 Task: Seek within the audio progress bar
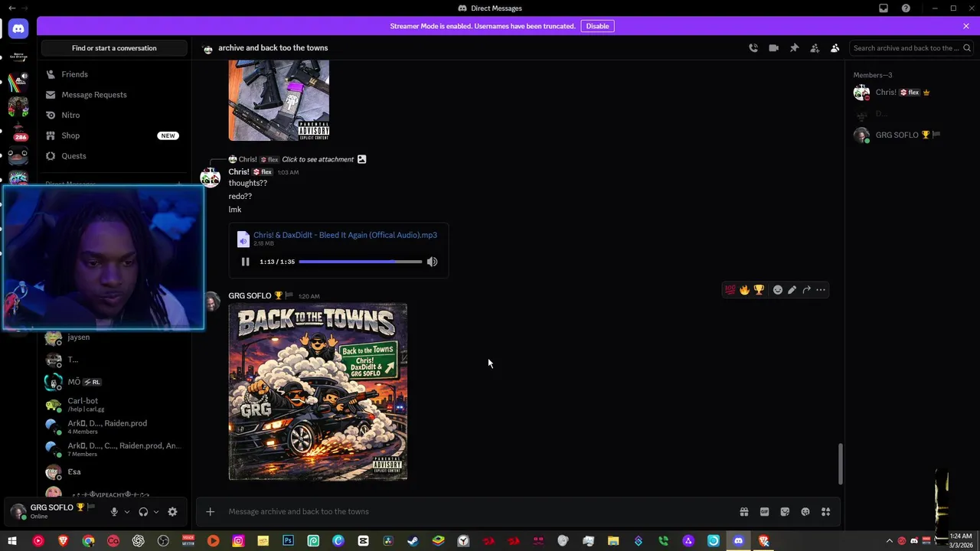pos(360,262)
